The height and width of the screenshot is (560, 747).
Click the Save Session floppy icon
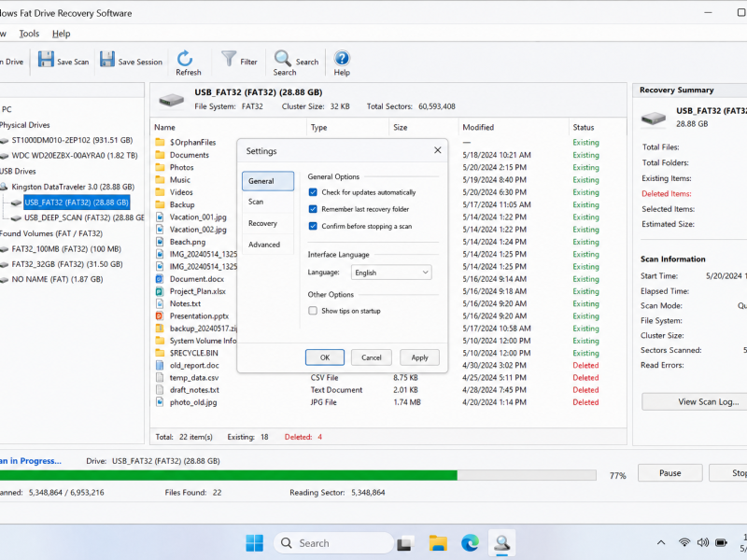107,60
